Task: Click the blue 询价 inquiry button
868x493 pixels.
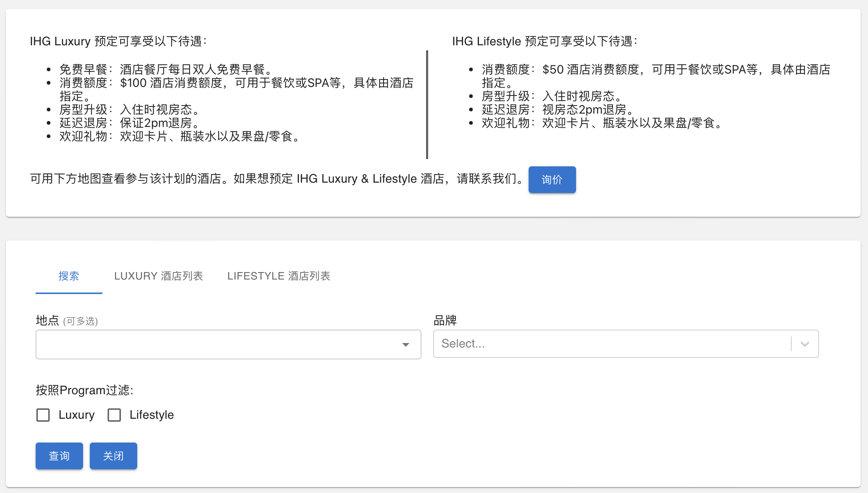Action: pos(552,180)
